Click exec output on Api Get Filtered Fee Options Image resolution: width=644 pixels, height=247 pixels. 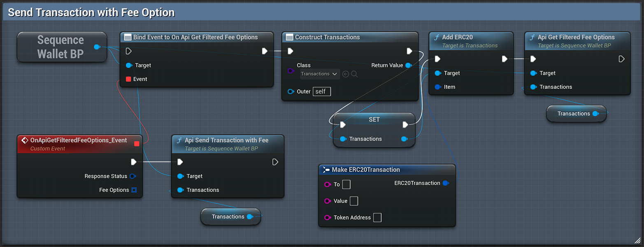point(621,59)
